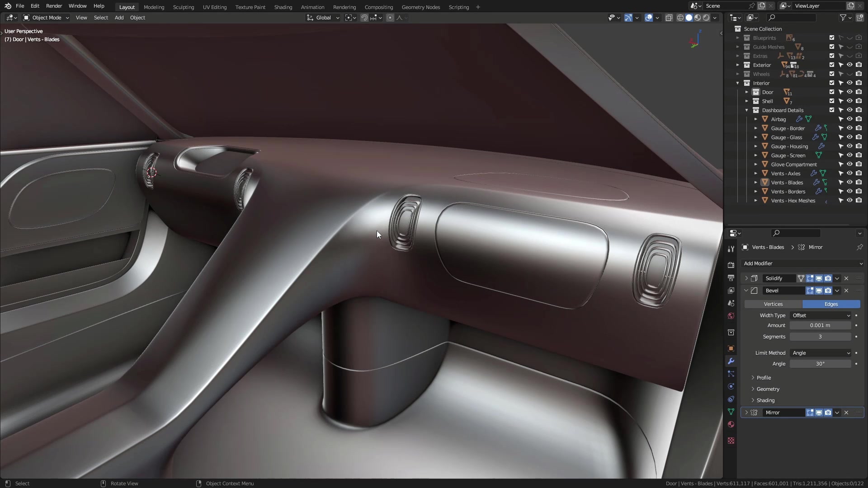Viewport: 868px width, 488px height.
Task: Open the Render menu
Action: [54, 6]
